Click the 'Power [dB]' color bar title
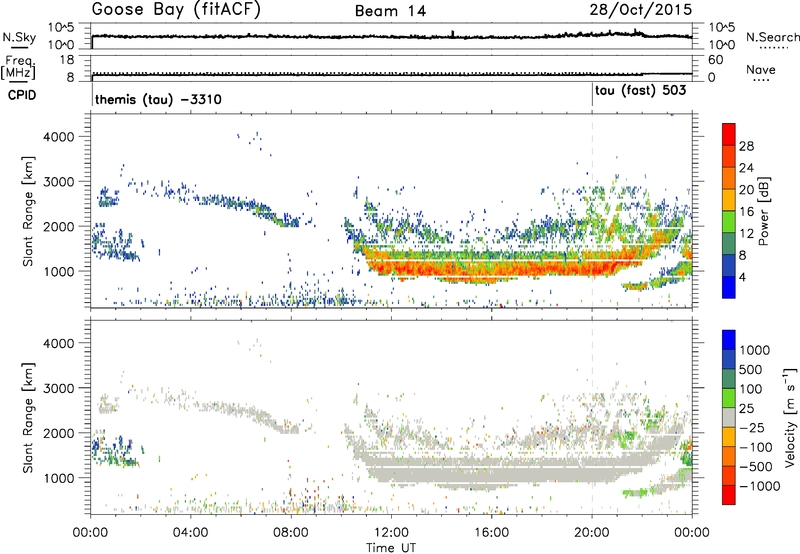 point(763,211)
